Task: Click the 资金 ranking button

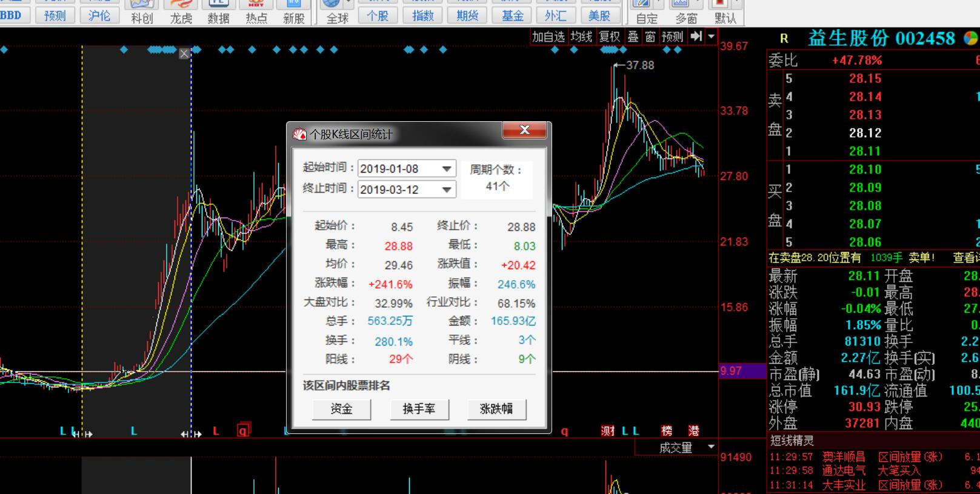Action: 341,409
